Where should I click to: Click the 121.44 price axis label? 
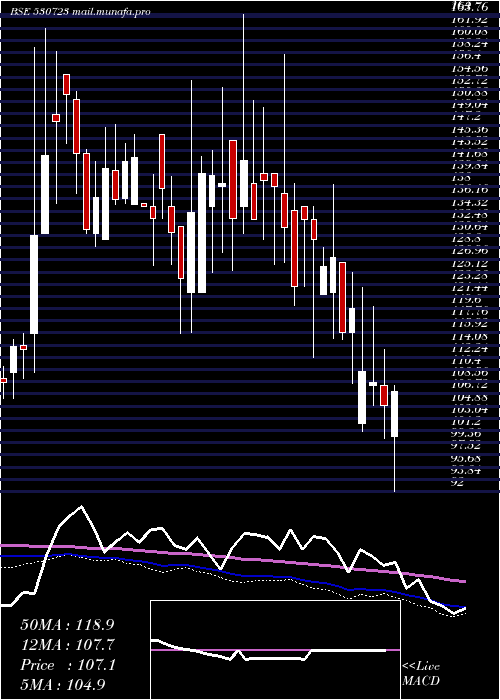click(x=471, y=288)
